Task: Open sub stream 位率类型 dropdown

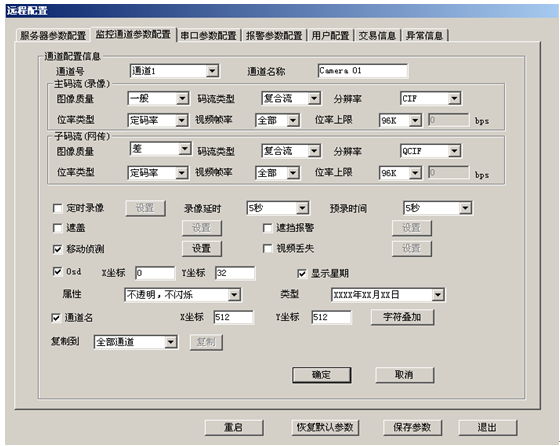Action: click(x=158, y=173)
